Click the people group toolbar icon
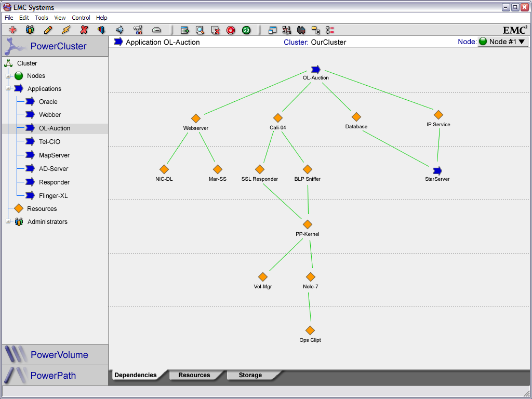 [x=30, y=30]
